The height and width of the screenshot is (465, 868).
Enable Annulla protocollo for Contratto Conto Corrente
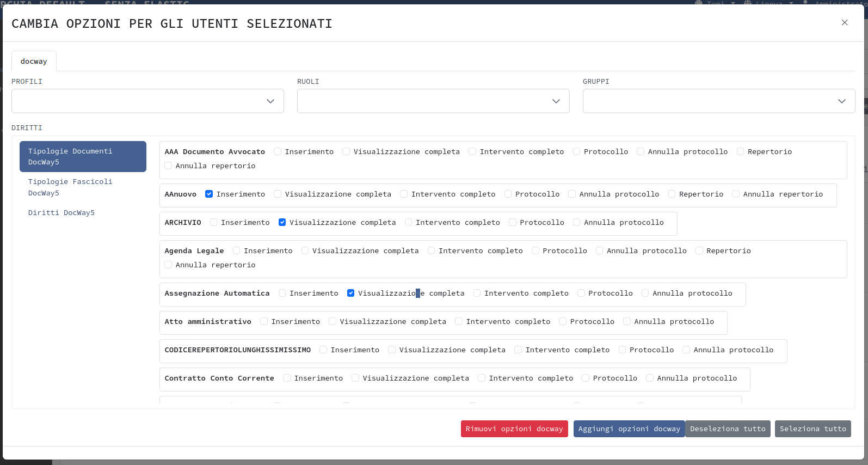[x=650, y=378]
